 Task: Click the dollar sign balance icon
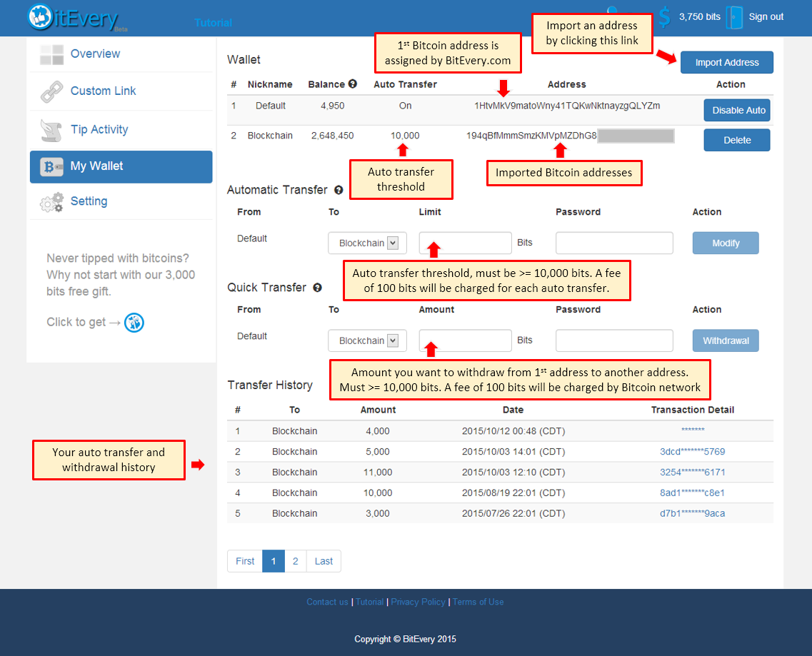pos(664,16)
